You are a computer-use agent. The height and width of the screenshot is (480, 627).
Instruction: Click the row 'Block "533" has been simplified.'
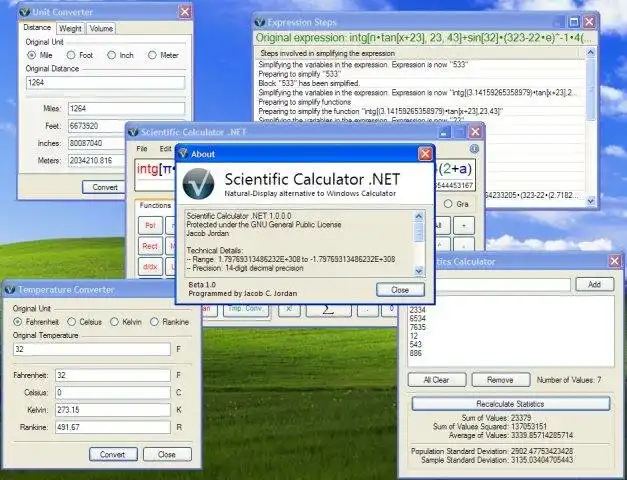coord(420,83)
